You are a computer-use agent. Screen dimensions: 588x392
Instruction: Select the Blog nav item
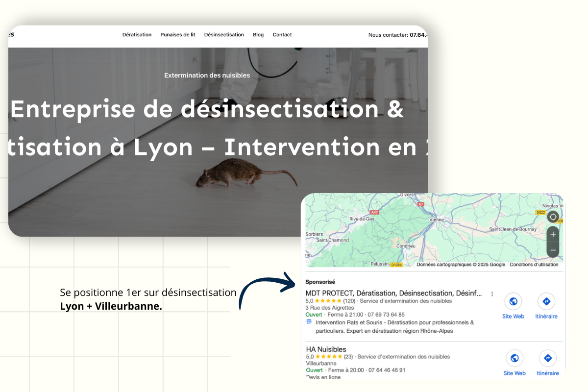(x=258, y=35)
